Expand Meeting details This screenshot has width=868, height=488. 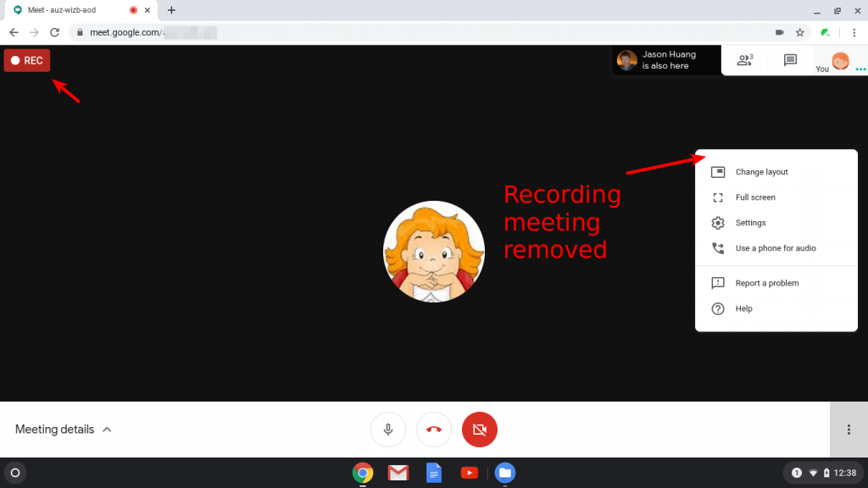click(x=63, y=430)
